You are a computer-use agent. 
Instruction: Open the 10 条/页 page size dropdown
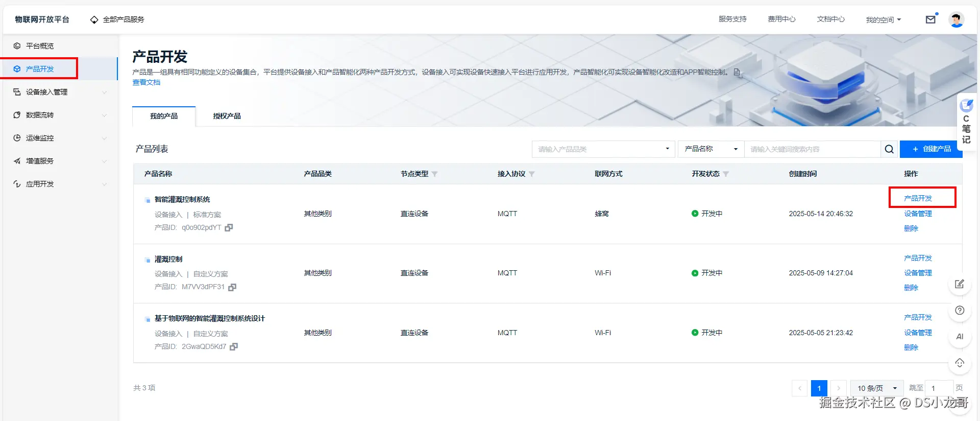pyautogui.click(x=877, y=388)
